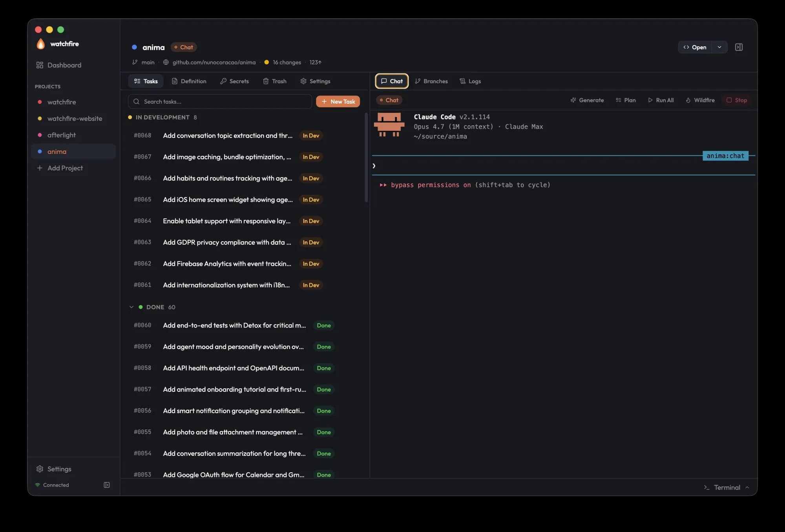
Task: Click the anima:chat session label
Action: coord(725,156)
